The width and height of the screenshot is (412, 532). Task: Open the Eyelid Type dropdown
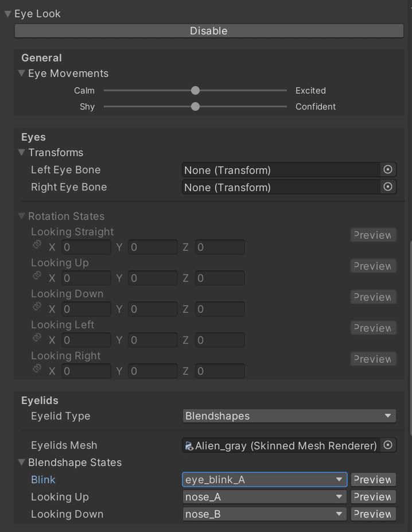click(x=289, y=416)
